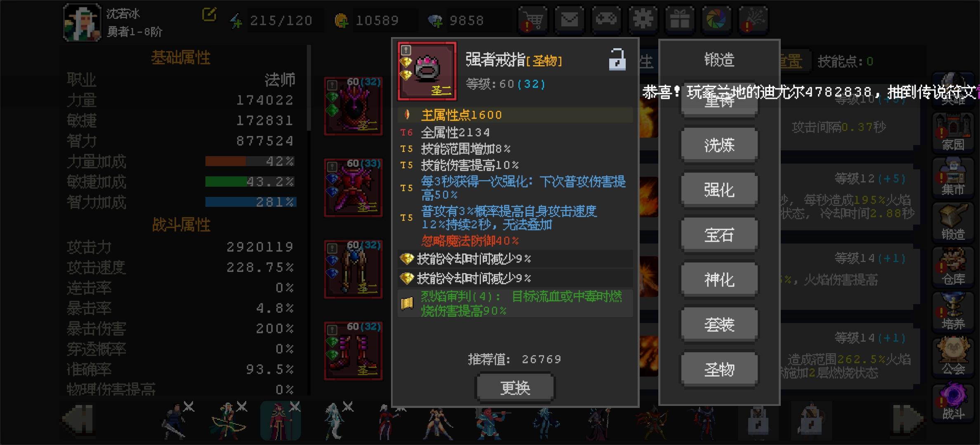Screen dimensions: 980x445
Task: Open the mail envelope icon
Action: click(x=569, y=19)
